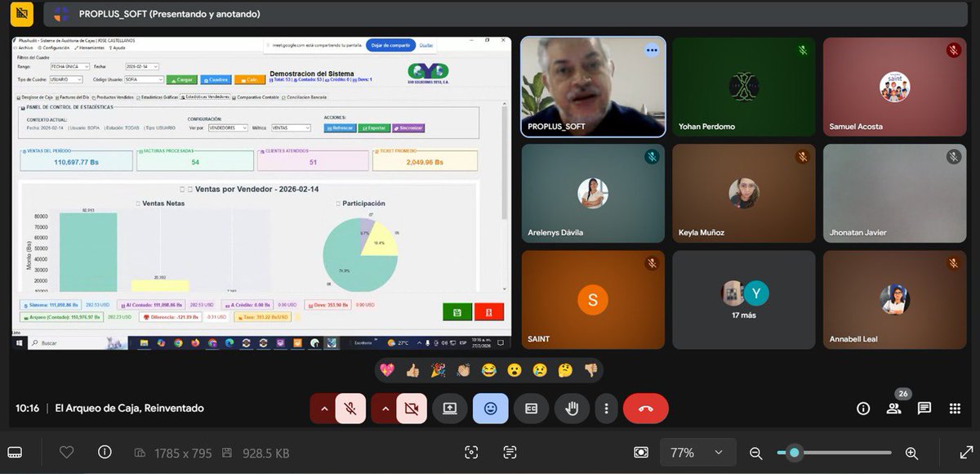Viewport: 980px width, 474px height.
Task: Show the people list with 26 participants
Action: tap(894, 409)
